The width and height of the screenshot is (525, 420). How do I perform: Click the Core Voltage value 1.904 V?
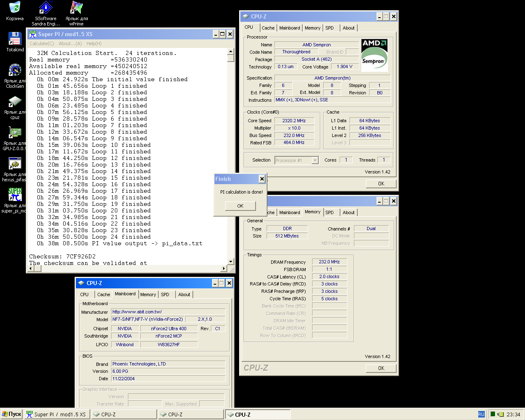point(345,66)
